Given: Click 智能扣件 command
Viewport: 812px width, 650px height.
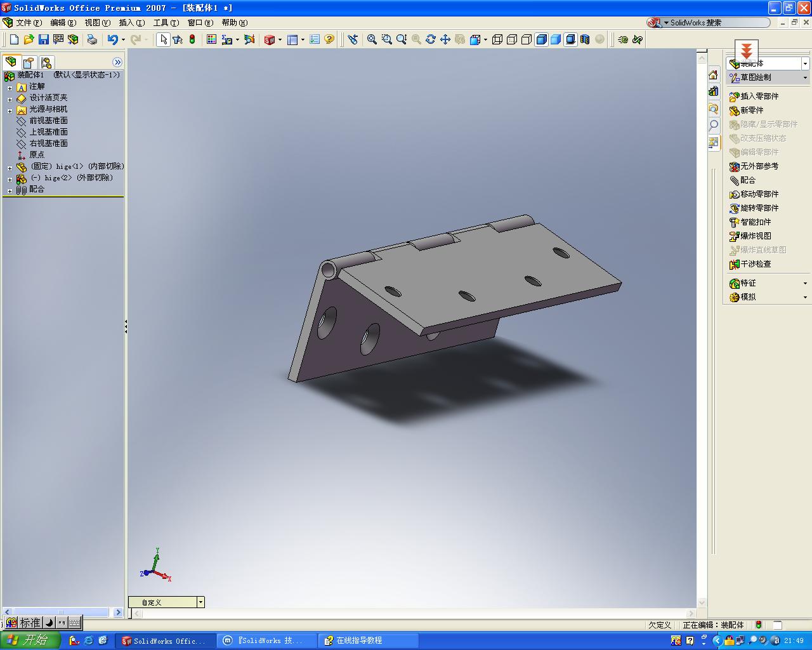Looking at the screenshot, I should coord(750,222).
